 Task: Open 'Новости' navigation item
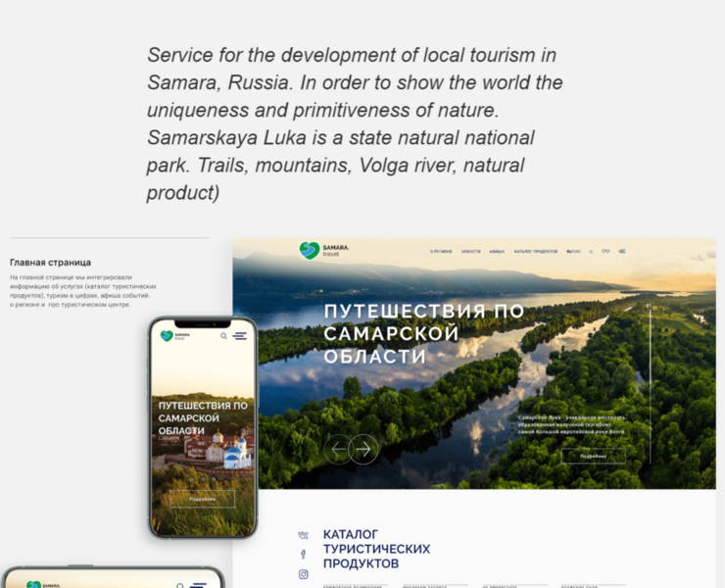pos(470,252)
